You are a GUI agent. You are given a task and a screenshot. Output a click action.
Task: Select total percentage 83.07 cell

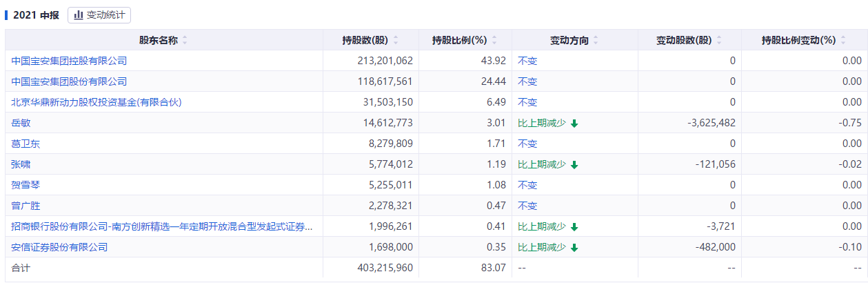(x=495, y=268)
